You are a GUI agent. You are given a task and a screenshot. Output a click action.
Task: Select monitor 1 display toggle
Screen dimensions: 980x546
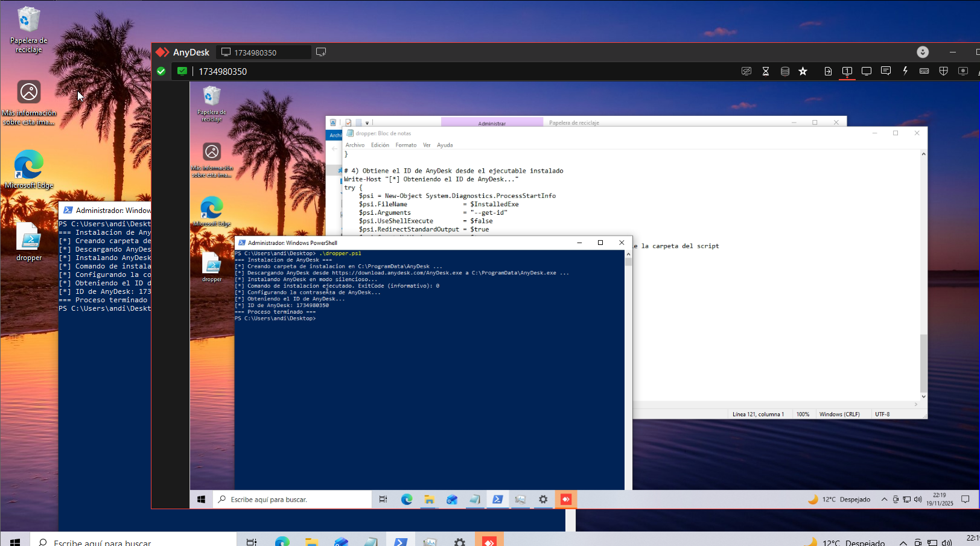pos(847,71)
